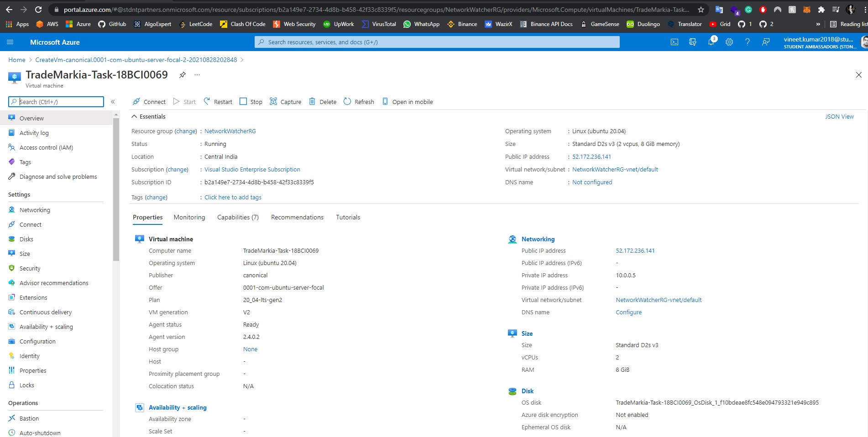The height and width of the screenshot is (437, 868).
Task: Open Cloud Shell from the top bar
Action: coord(675,42)
